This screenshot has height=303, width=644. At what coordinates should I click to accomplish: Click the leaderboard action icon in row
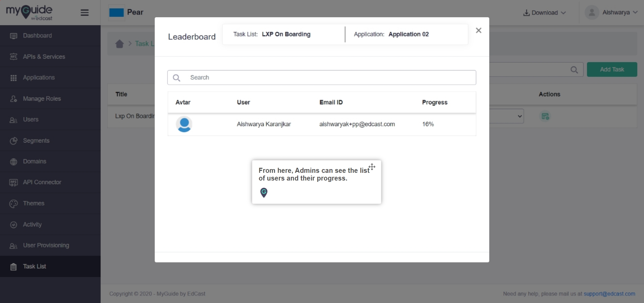click(x=545, y=116)
